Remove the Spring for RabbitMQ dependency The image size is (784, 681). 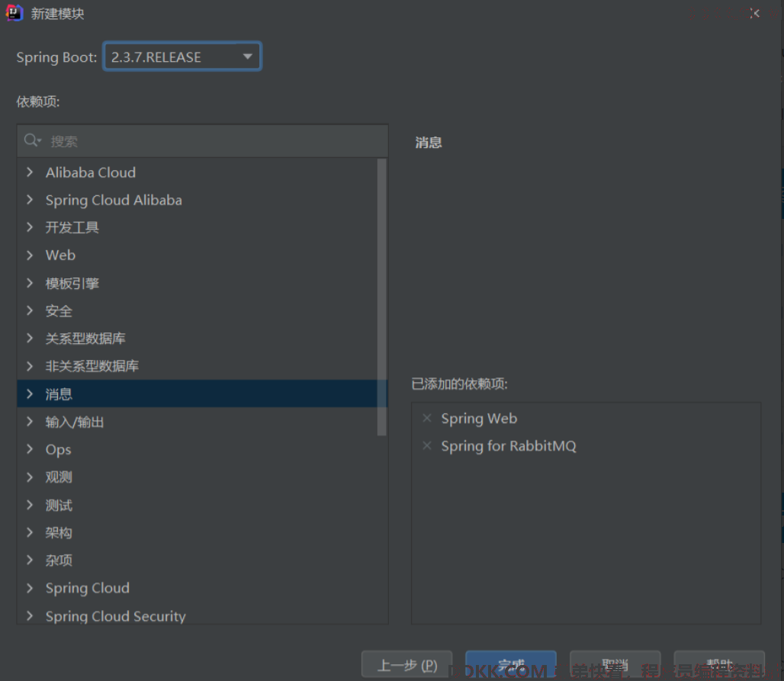point(426,445)
